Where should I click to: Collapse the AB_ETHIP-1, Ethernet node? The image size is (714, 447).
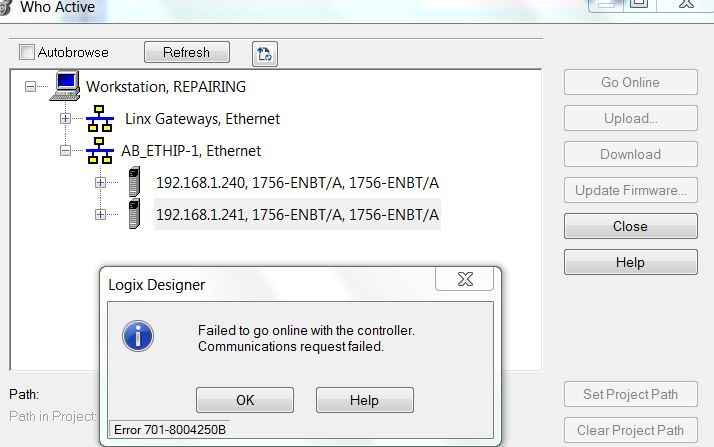tap(65, 150)
